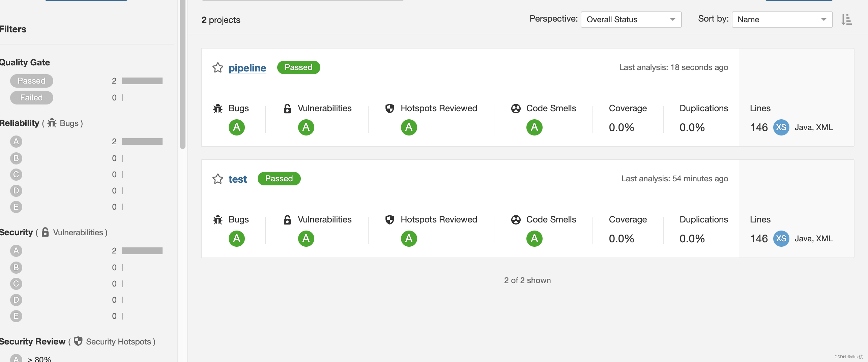Open the test project link
Viewport: 868px width, 362px height.
tap(238, 179)
